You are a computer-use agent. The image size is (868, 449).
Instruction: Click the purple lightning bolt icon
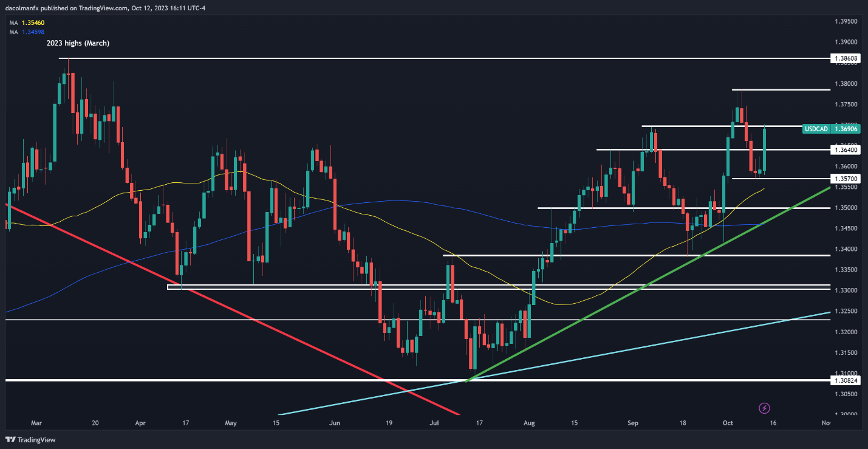pos(765,408)
